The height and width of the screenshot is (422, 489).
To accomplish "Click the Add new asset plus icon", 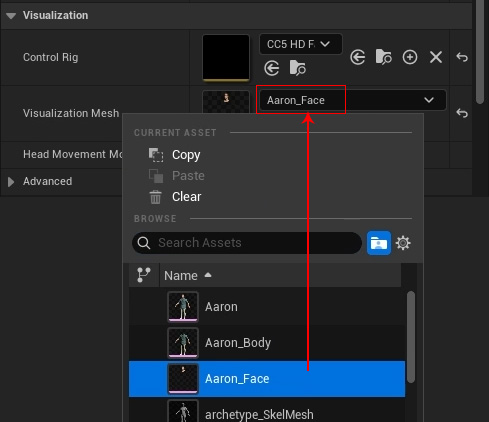I will pos(410,57).
